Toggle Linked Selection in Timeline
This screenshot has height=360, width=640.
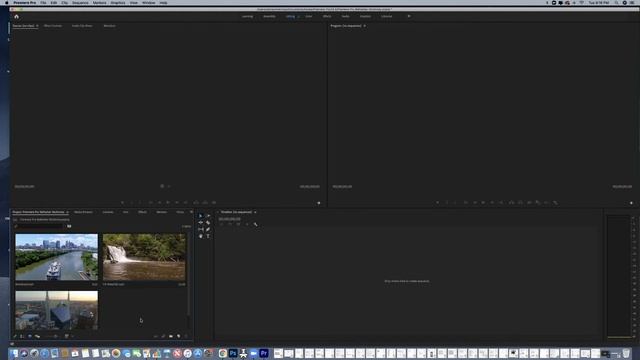coord(238,224)
